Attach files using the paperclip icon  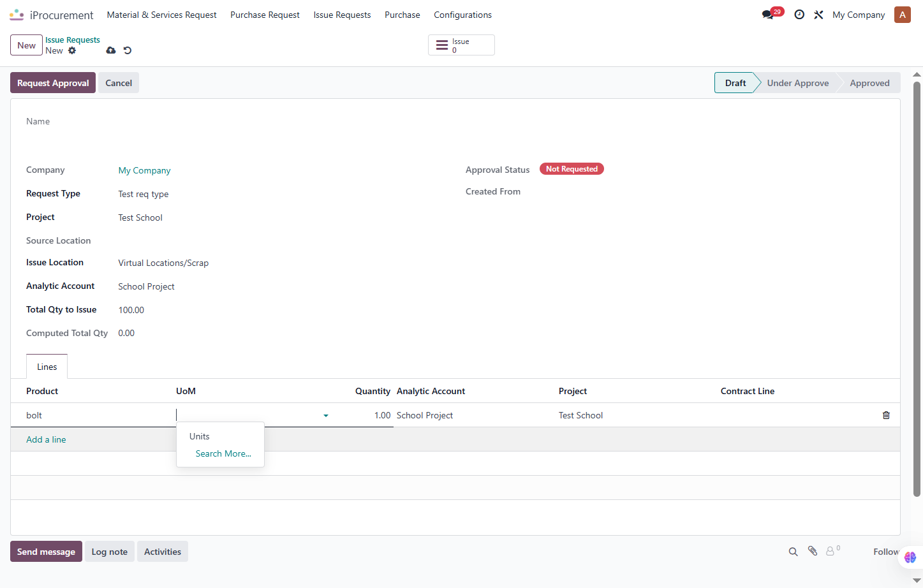pyautogui.click(x=813, y=551)
